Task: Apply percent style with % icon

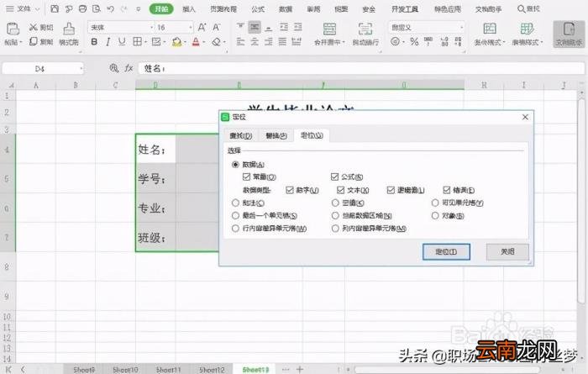Action: click(414, 42)
